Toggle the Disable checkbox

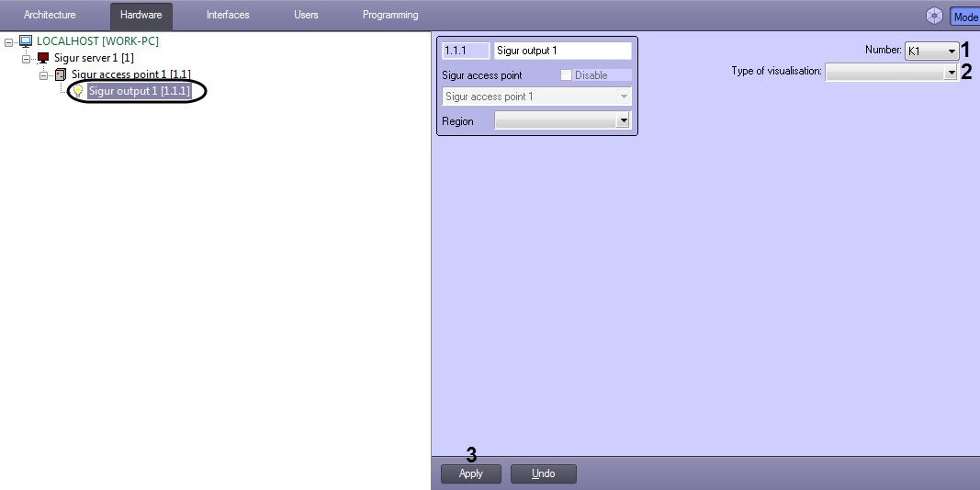(x=567, y=75)
